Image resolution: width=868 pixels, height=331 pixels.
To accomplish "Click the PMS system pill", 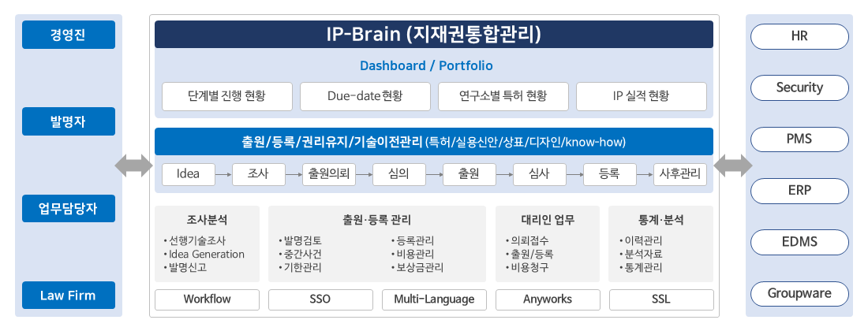I will point(799,139).
